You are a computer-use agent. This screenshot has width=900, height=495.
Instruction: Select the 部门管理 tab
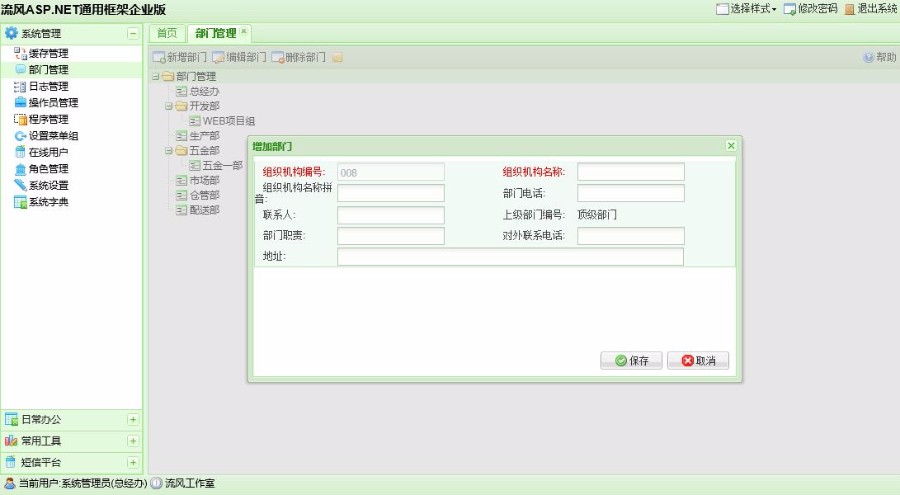216,33
